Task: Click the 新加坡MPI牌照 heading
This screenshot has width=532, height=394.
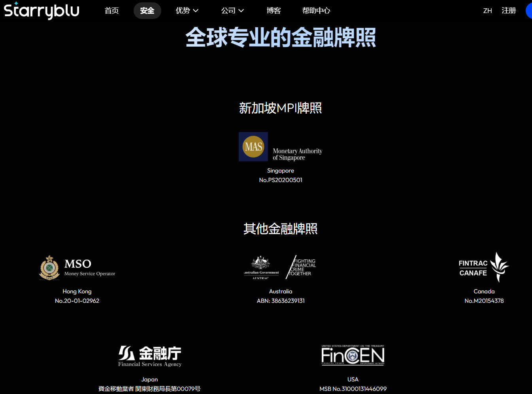Action: (x=281, y=108)
